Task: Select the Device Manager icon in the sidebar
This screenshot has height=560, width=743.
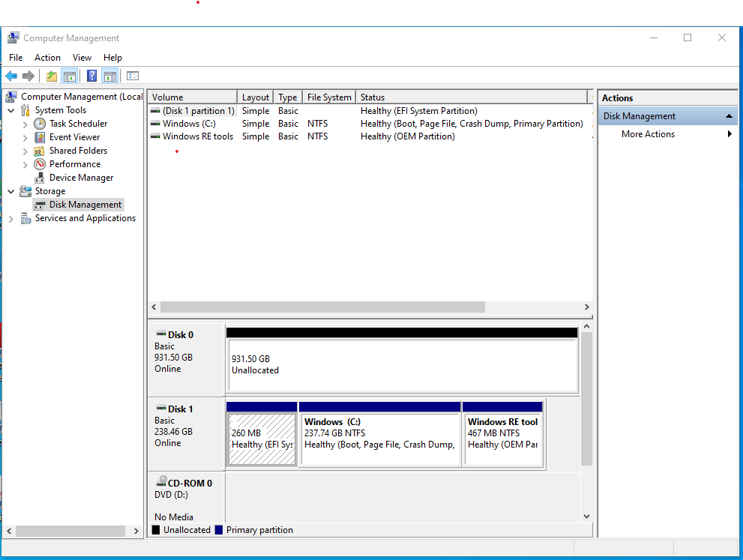Action: [40, 177]
